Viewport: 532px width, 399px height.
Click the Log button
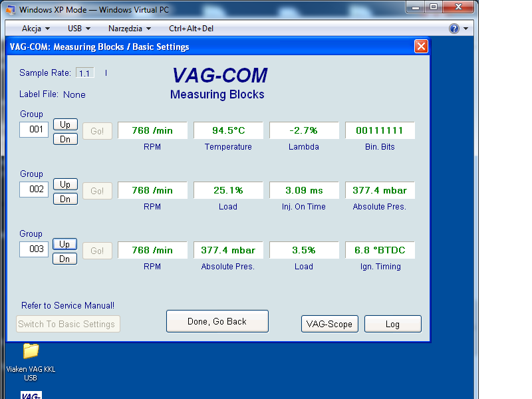pyautogui.click(x=393, y=324)
